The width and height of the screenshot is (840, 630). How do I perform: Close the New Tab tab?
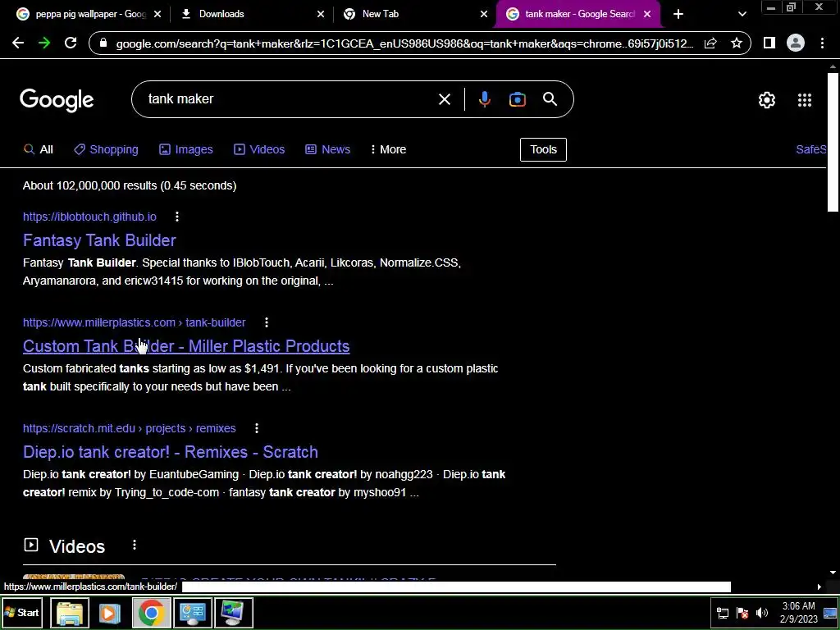(484, 15)
